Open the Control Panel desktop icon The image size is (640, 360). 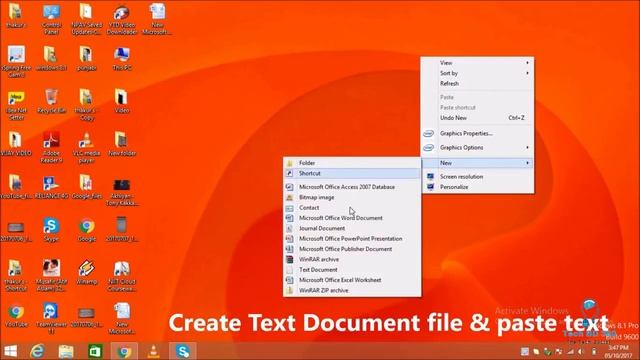pyautogui.click(x=51, y=18)
